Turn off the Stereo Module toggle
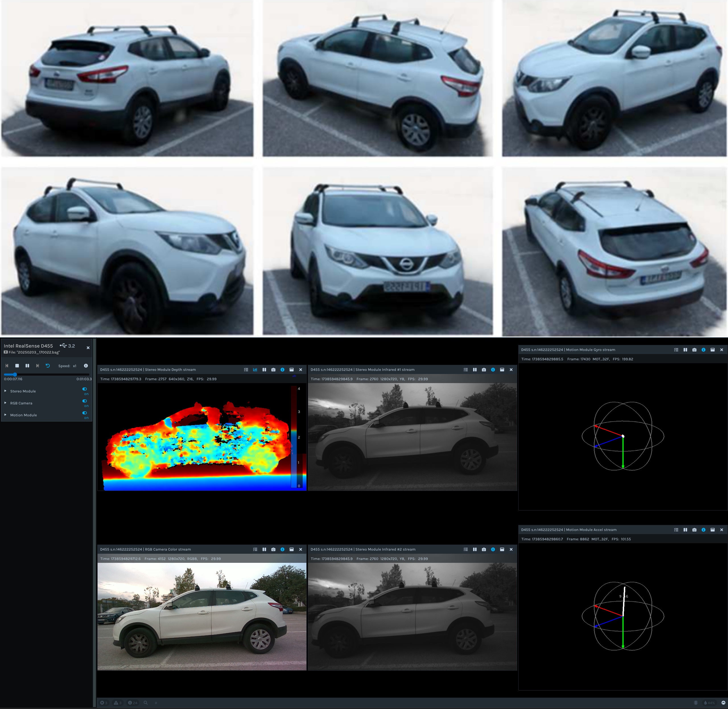 point(84,389)
